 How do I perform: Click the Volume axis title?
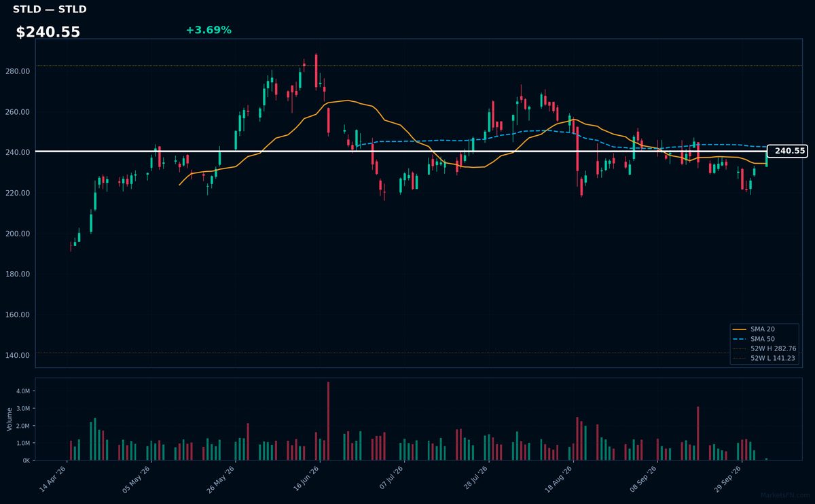coord(10,419)
